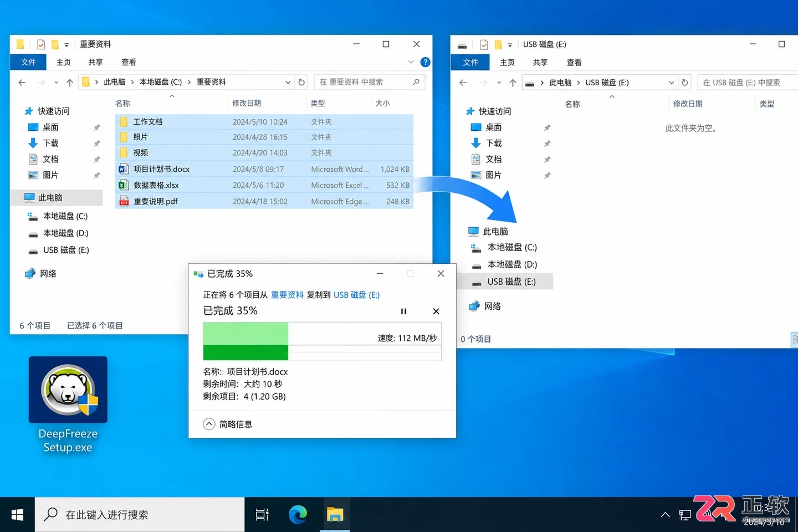Refresh the 重要资料 folder view
798x532 pixels.
click(x=301, y=82)
